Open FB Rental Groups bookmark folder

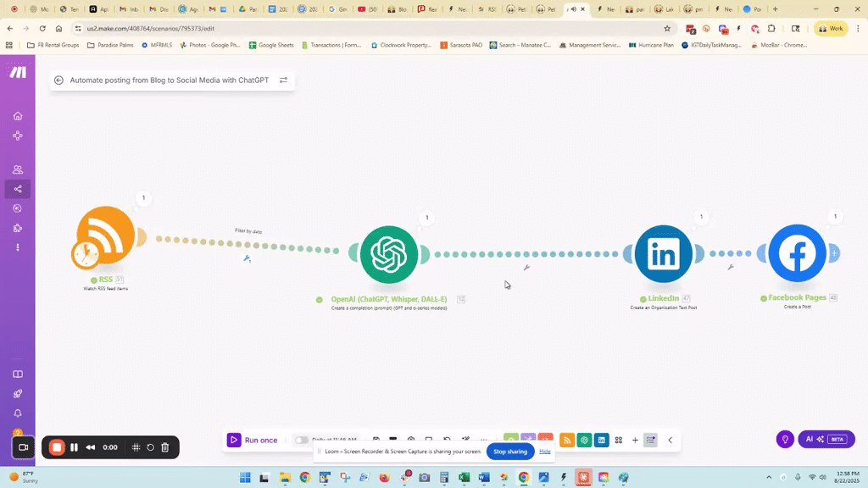pyautogui.click(x=53, y=45)
